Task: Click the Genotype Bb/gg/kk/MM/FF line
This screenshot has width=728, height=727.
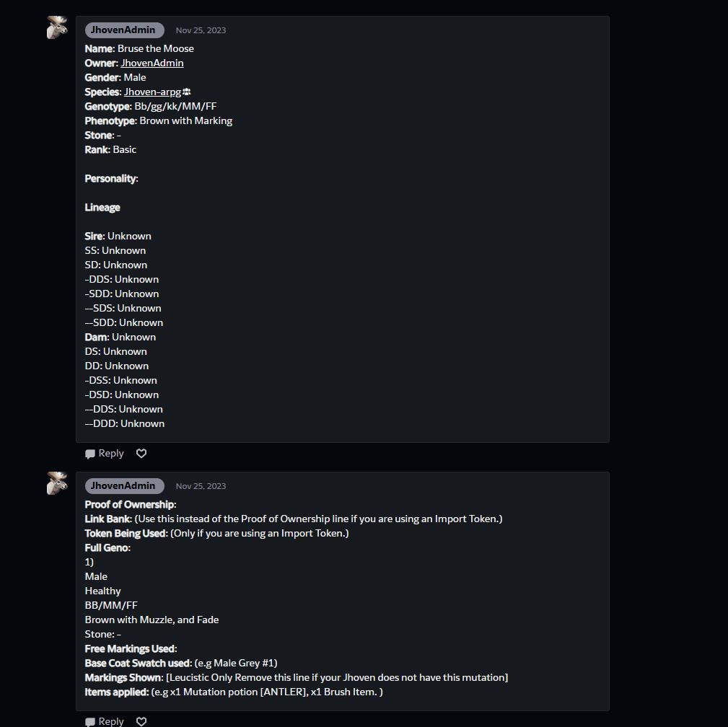Action: (x=151, y=106)
